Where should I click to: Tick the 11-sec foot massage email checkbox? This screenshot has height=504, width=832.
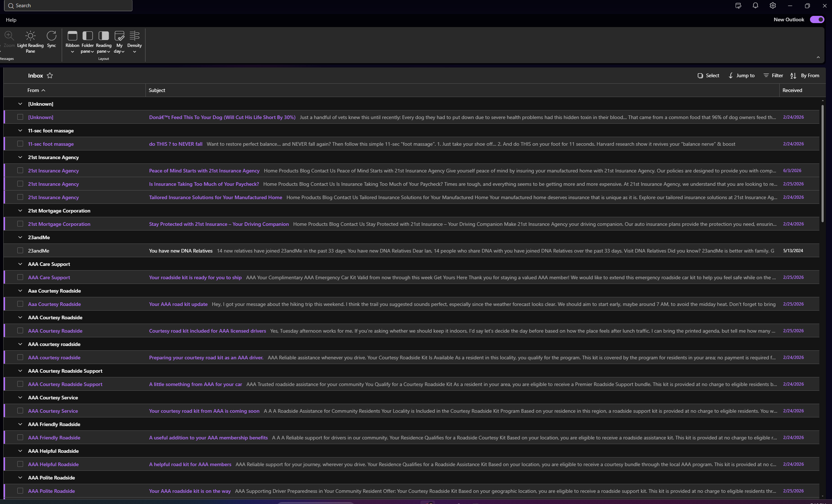(x=20, y=144)
